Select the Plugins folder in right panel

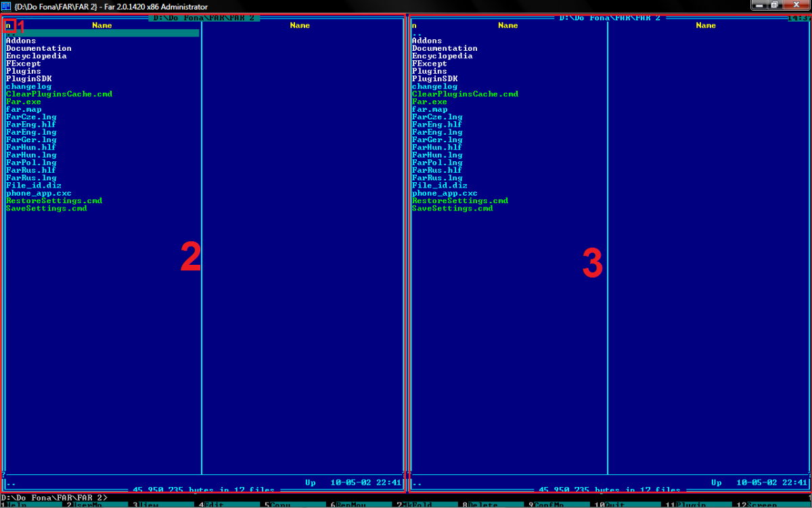pyautogui.click(x=430, y=71)
